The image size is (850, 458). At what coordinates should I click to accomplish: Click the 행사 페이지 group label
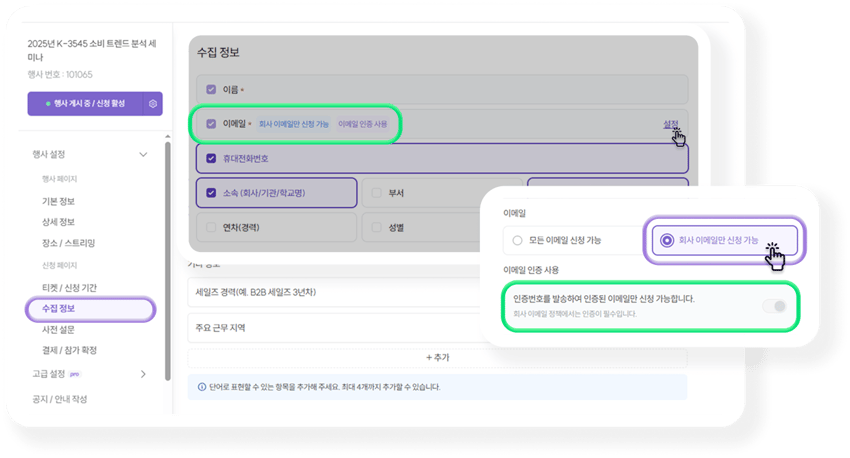60,179
